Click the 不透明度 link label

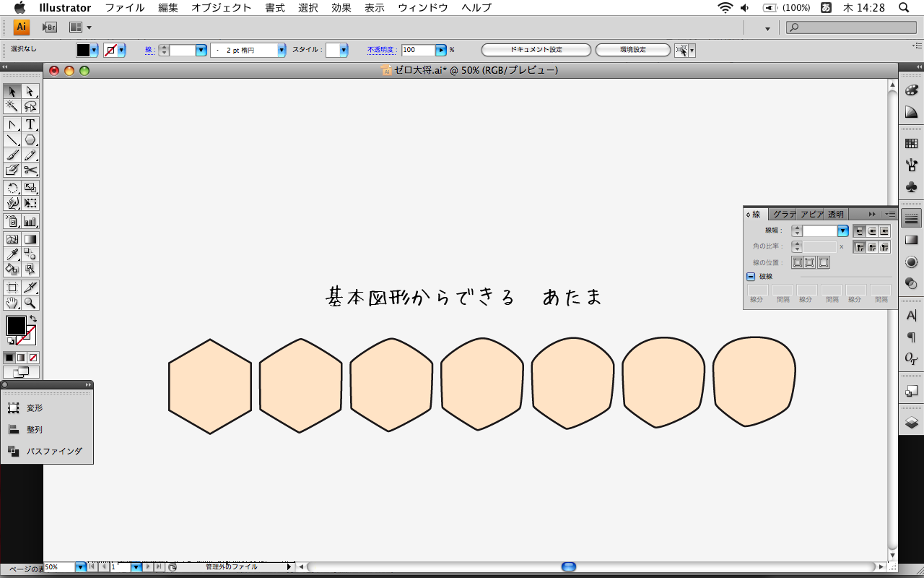383,50
